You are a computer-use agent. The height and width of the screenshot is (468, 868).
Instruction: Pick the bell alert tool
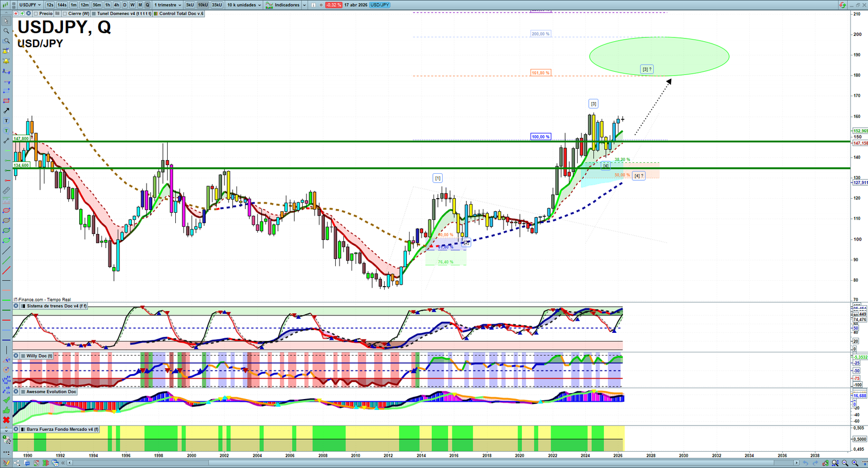tap(7, 61)
